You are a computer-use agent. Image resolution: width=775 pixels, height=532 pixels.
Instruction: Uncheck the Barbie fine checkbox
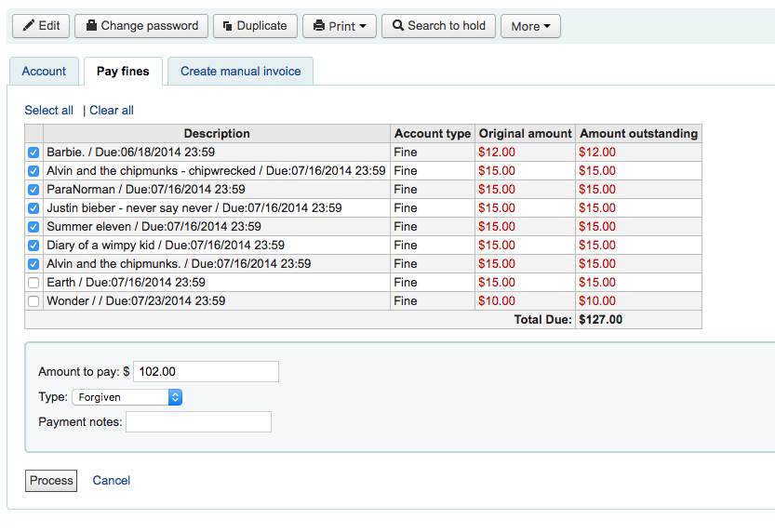(33, 153)
